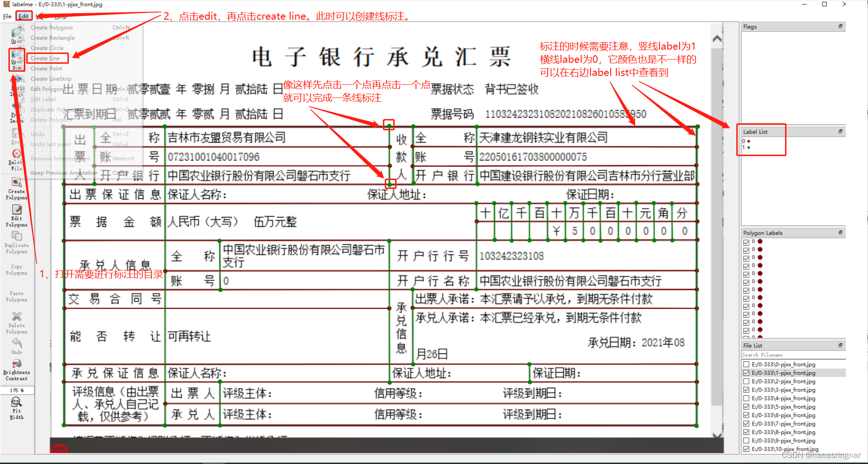Click the green dot beside label 1
Viewport: 868px width, 464px height.
point(748,147)
